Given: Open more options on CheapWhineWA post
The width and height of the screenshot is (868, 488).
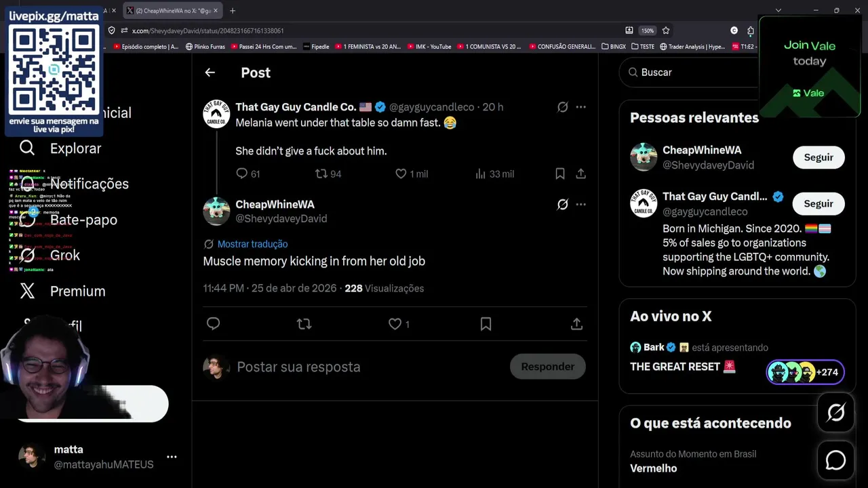Looking at the screenshot, I should pos(580,204).
